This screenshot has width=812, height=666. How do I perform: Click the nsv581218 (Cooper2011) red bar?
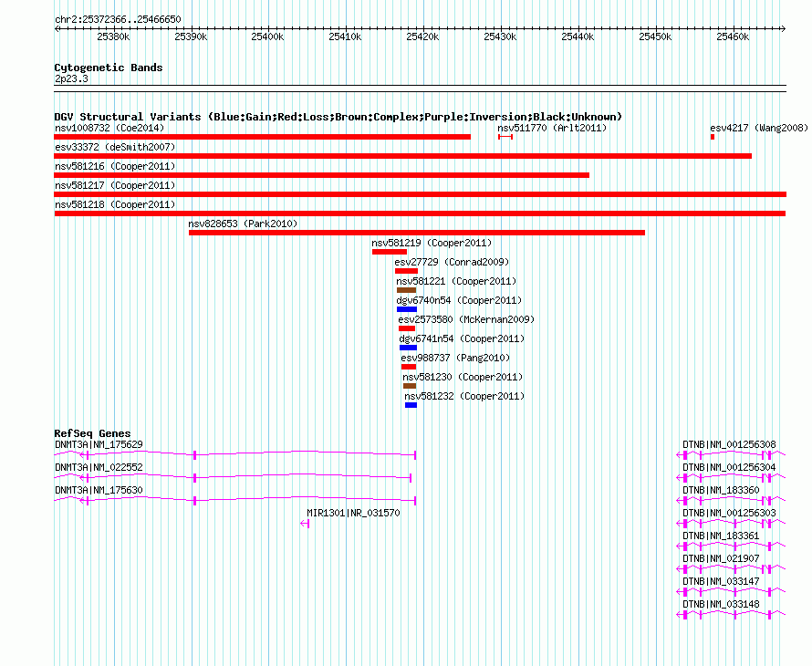(x=420, y=213)
